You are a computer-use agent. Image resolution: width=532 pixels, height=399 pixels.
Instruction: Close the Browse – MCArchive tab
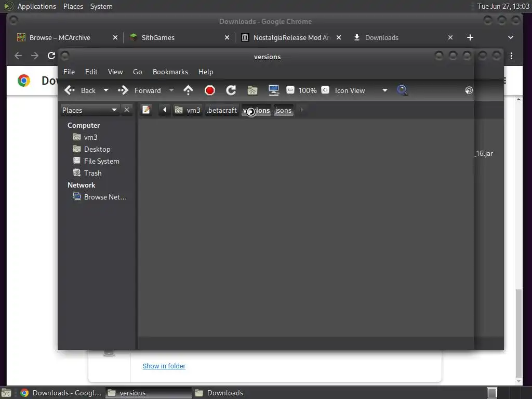pyautogui.click(x=115, y=37)
